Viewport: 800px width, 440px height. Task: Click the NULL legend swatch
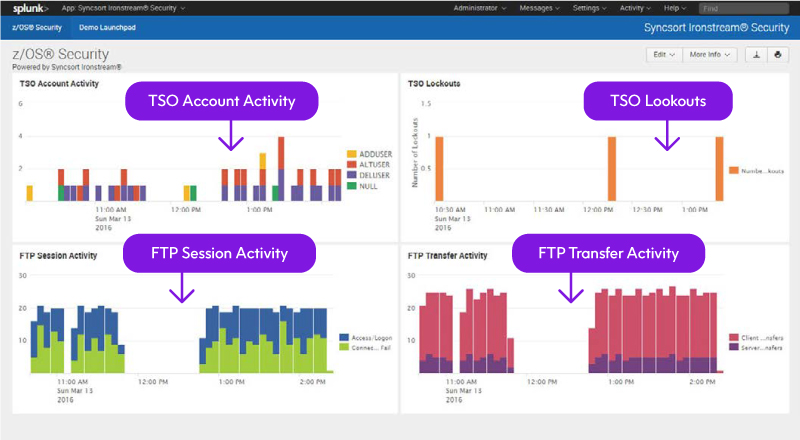pyautogui.click(x=352, y=186)
